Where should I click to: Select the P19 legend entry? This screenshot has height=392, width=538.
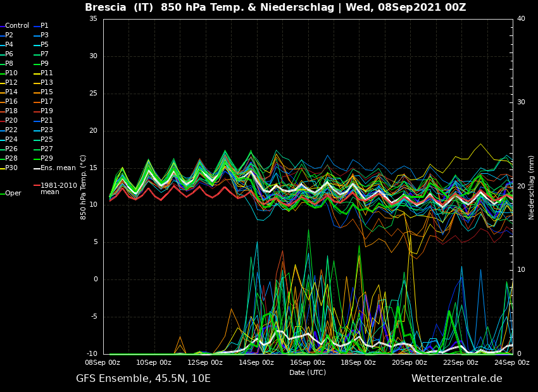(43, 111)
